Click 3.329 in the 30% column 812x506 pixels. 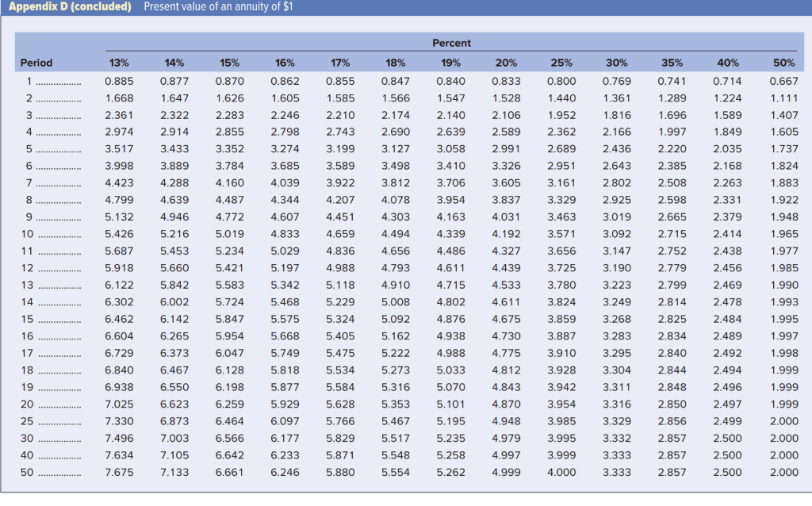[x=617, y=422]
